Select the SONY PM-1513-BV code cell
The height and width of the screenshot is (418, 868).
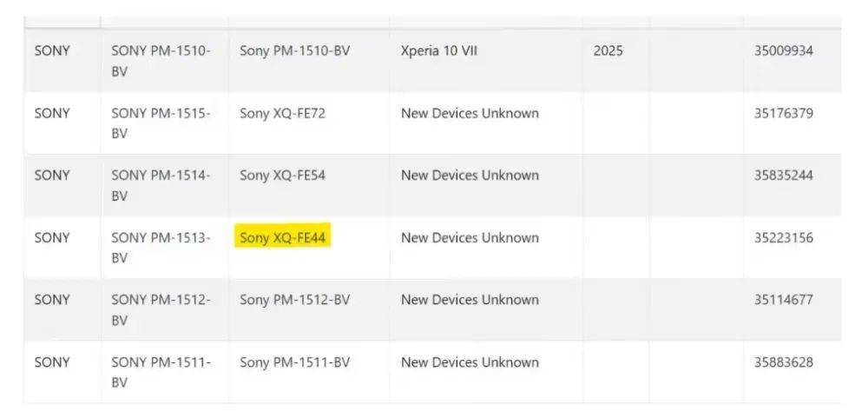coord(161,248)
